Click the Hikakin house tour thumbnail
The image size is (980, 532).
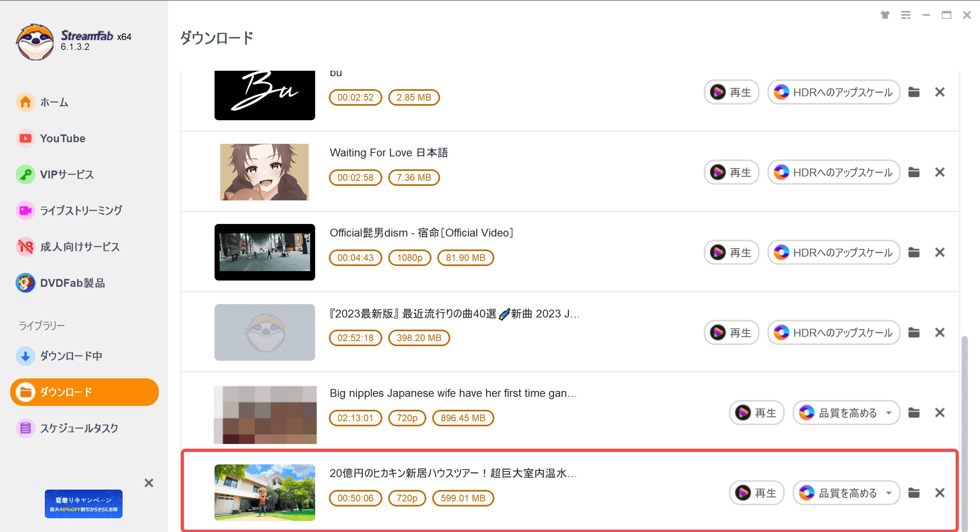click(265, 493)
